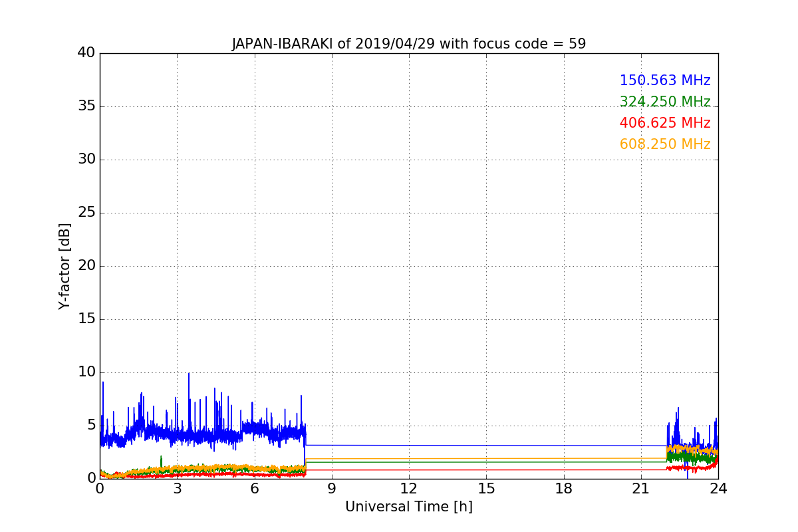This screenshot has height=532, width=798.
Task: Click the y-axis tick label 5
Action: (x=91, y=425)
